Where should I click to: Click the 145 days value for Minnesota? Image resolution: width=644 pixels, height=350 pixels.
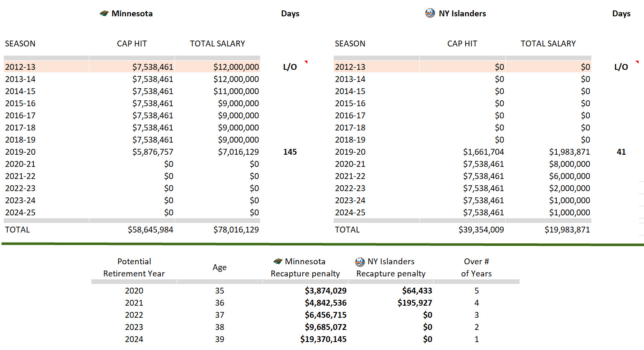pos(290,152)
